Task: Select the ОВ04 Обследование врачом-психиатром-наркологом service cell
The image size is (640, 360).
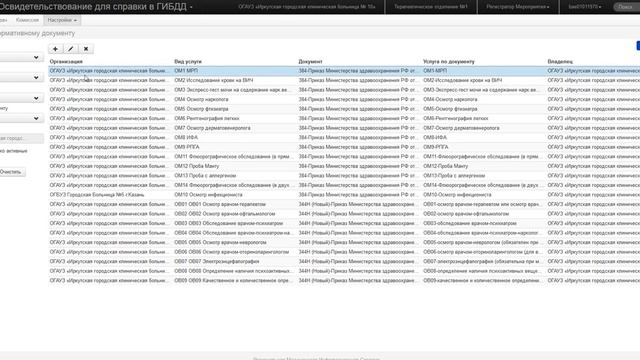Action: coord(234,233)
